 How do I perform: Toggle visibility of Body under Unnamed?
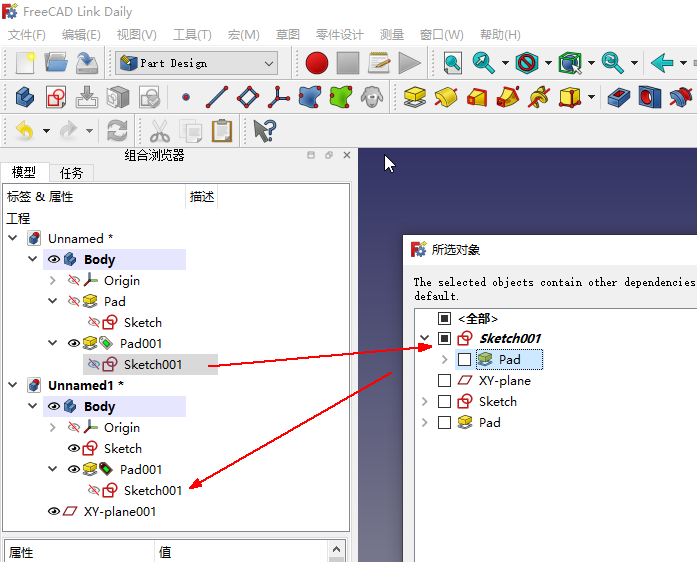click(x=54, y=259)
